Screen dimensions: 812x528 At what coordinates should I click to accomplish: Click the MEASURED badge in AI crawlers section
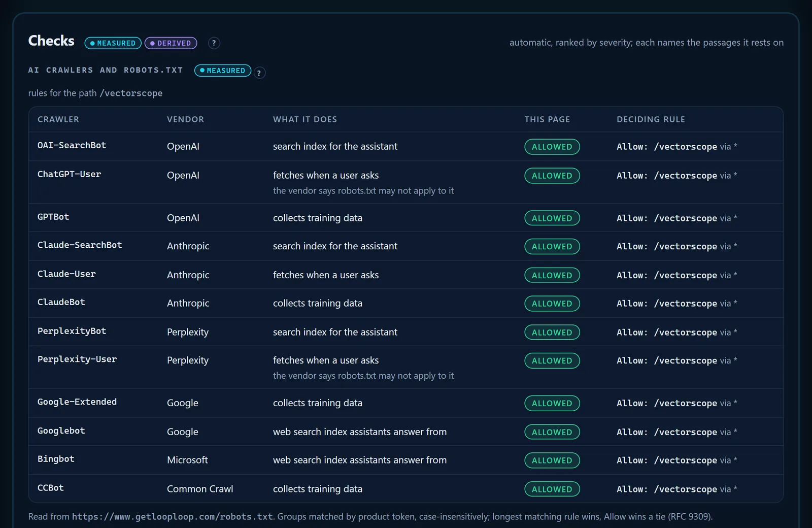(223, 71)
